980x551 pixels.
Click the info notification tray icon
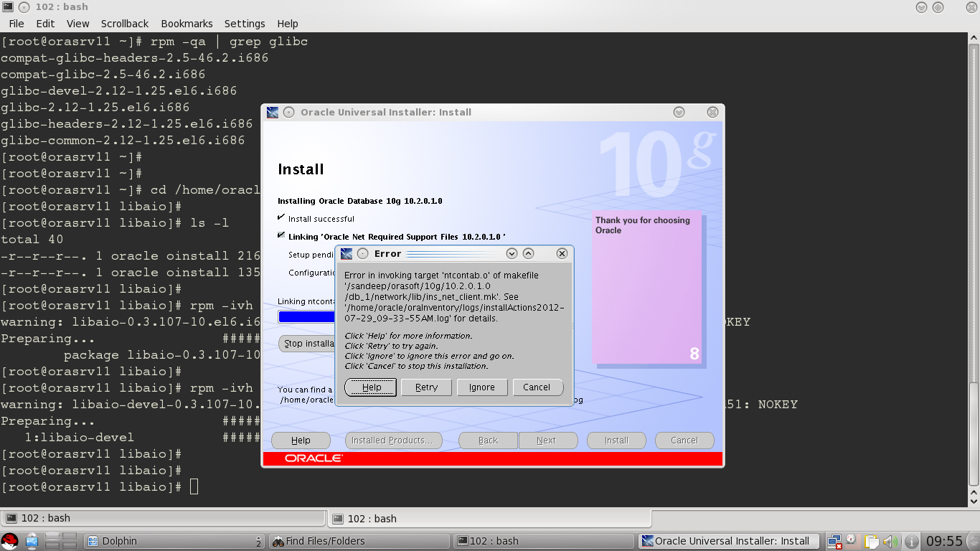[x=911, y=542]
